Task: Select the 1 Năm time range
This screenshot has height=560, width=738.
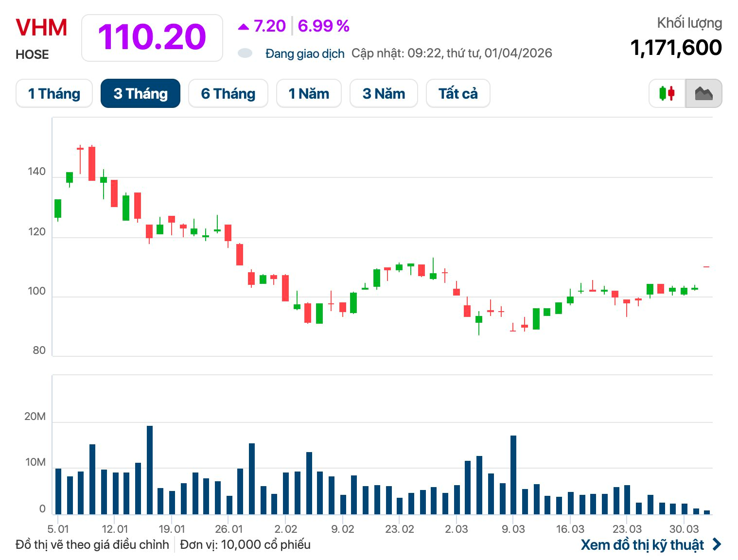Action: [x=309, y=93]
